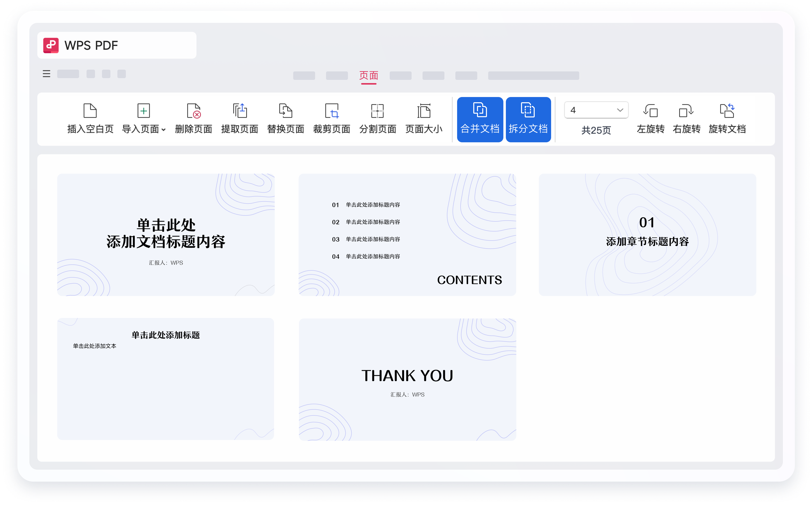Viewport: 812px width, 505px height.
Task: Rotate page right with 右旋转
Action: point(686,119)
